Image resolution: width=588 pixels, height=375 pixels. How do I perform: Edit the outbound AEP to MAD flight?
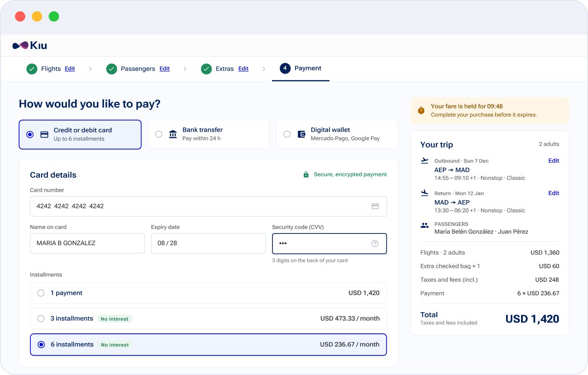click(x=554, y=161)
